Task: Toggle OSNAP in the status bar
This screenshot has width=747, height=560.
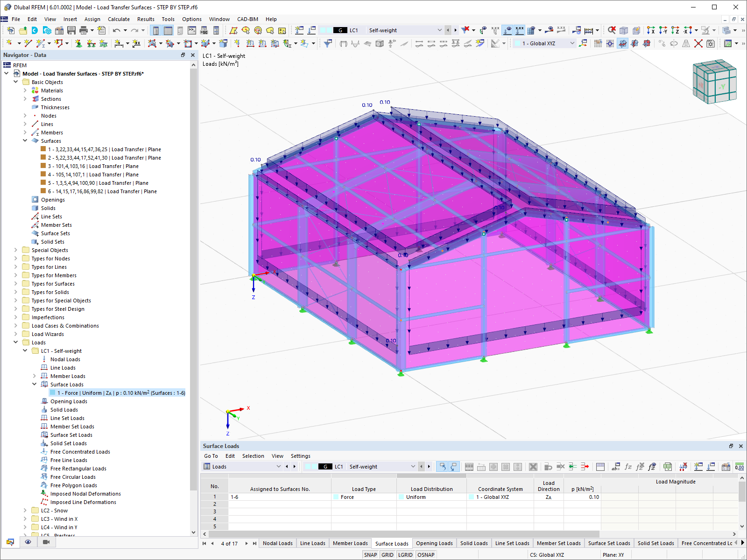Action: [426, 555]
